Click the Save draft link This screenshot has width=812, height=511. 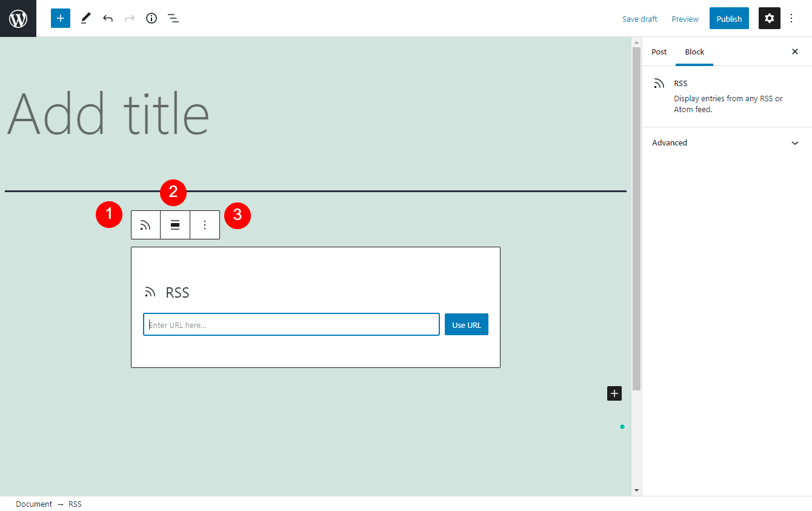coord(639,19)
